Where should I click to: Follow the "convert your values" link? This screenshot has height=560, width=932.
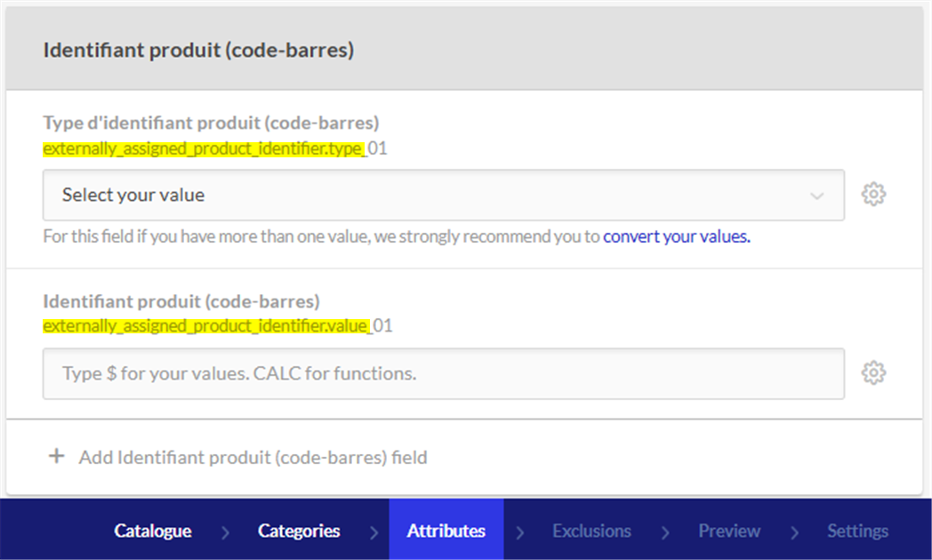coord(676,237)
